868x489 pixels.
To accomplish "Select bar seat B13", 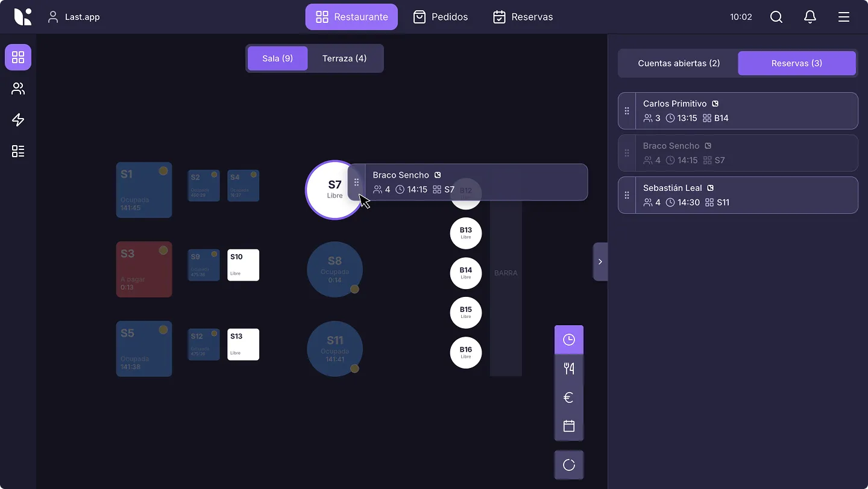I will (x=466, y=233).
